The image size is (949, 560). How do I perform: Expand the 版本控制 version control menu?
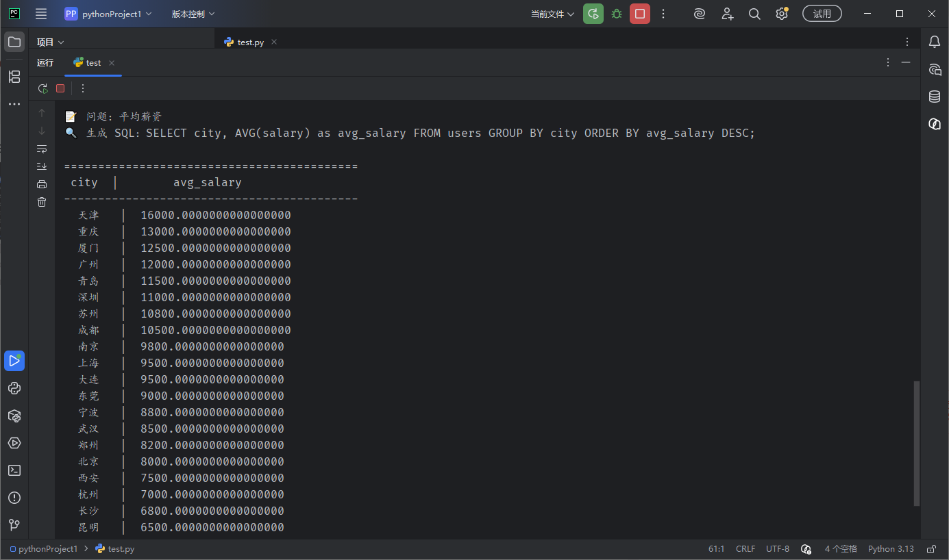[193, 14]
